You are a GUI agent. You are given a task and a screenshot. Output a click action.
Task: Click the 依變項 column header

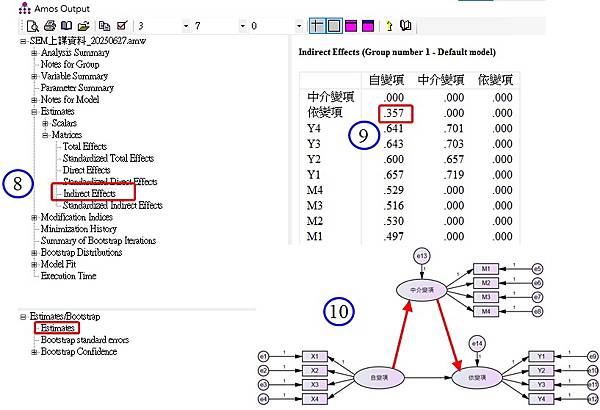click(x=495, y=80)
